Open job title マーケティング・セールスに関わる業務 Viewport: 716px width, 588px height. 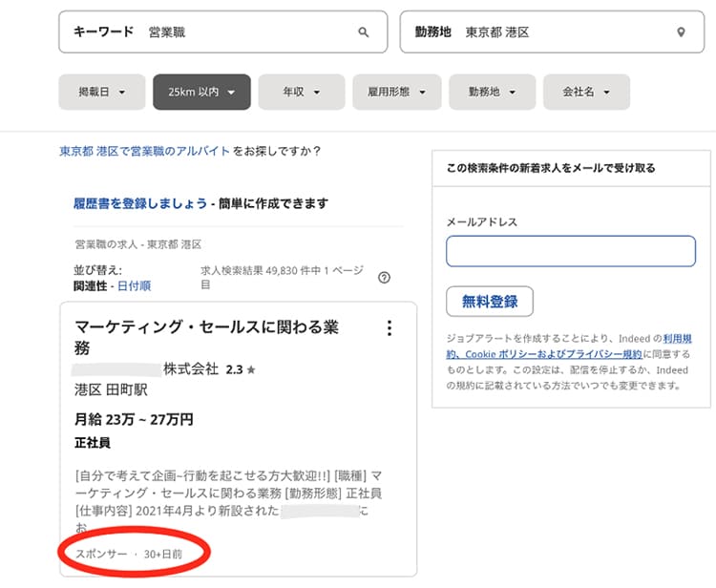206,337
